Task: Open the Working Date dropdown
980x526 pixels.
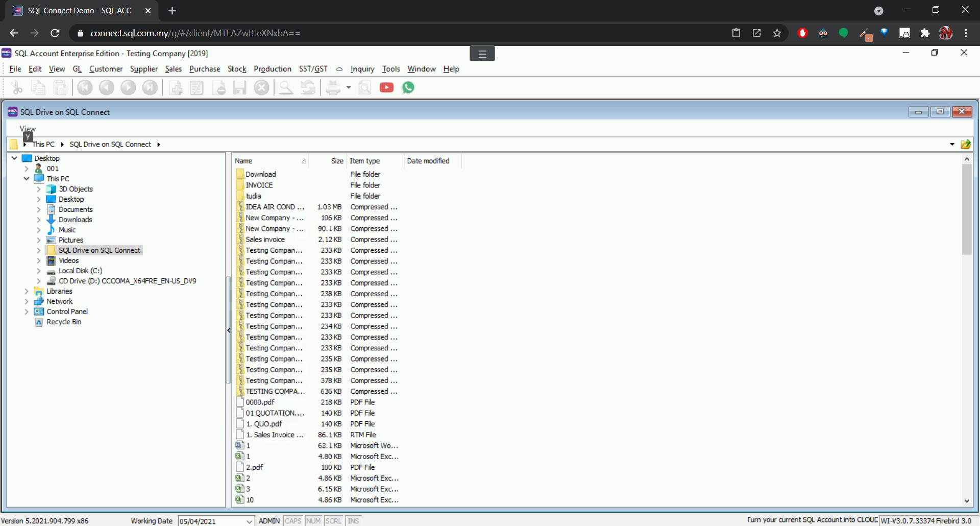Action: (x=249, y=521)
